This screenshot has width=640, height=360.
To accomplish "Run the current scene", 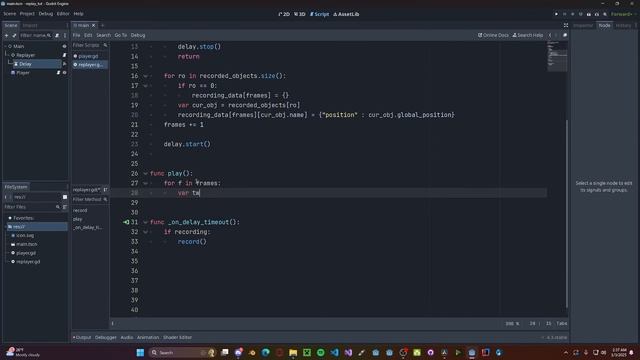I will click(589, 14).
